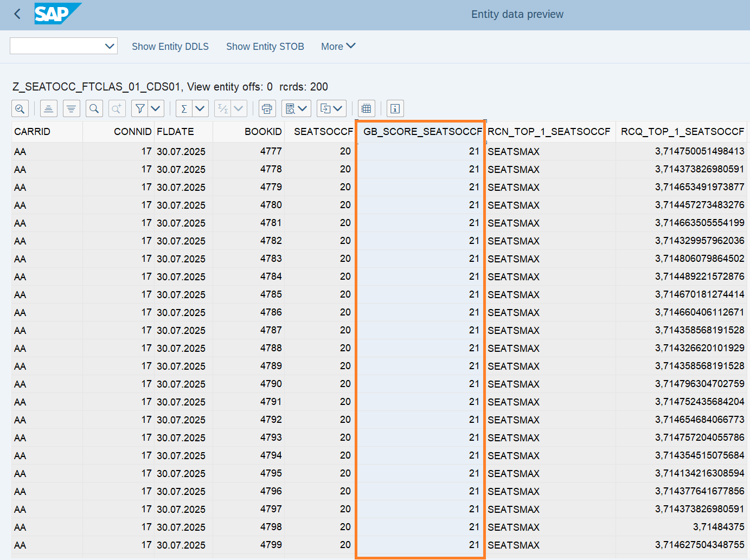
Task: Click the BOOKID column header
Action: click(262, 132)
